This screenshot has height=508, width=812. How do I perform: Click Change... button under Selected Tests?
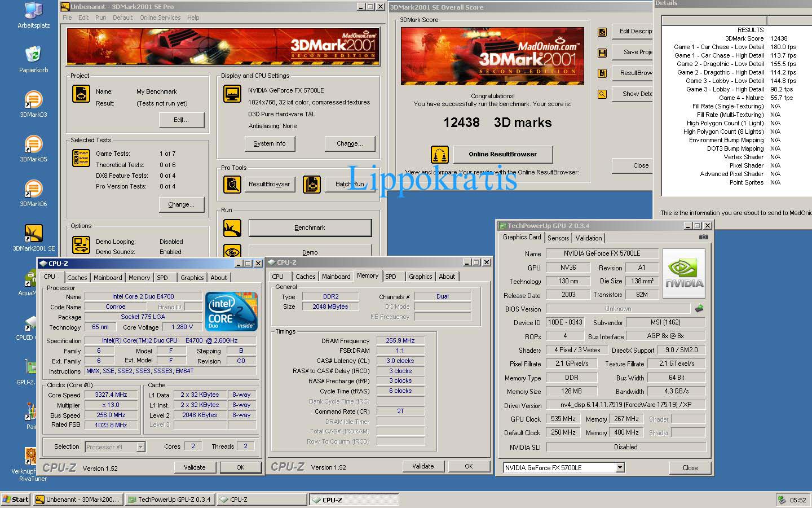click(x=181, y=204)
